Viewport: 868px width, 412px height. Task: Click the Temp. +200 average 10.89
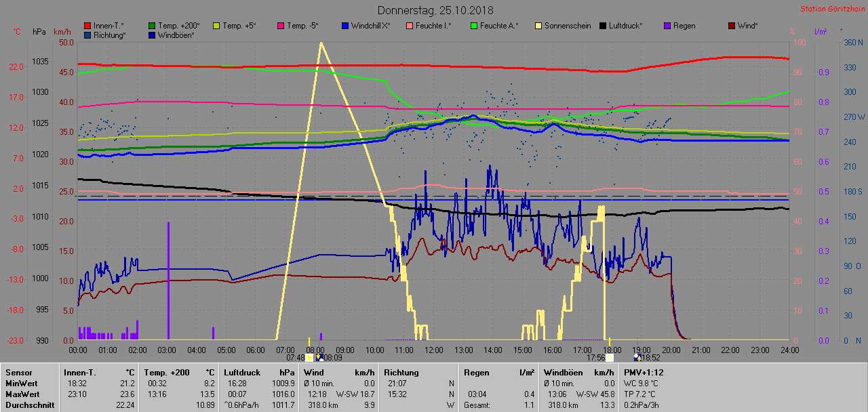206,405
